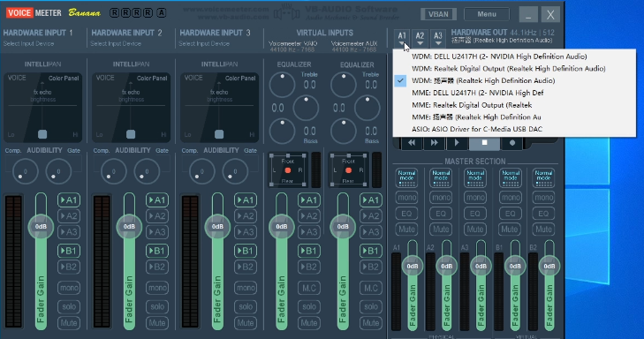Toggle A1 routing on Hardware Input 1
Screen dimensions: 644x339
tap(69, 200)
